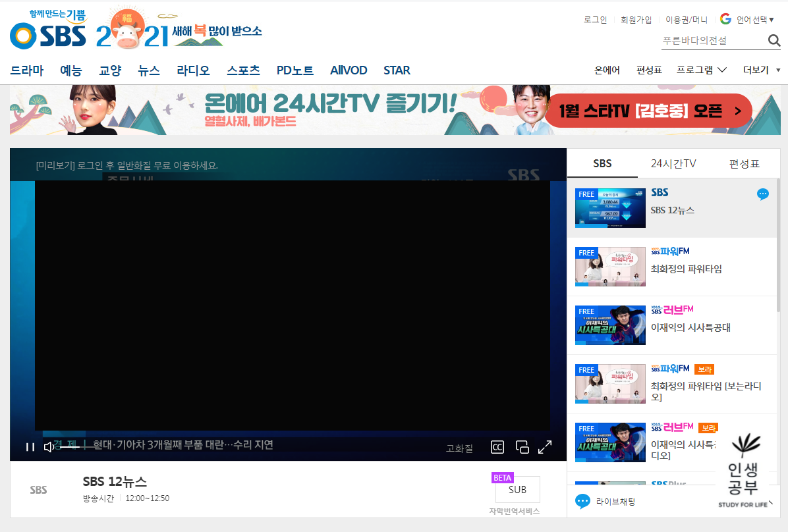
Task: Open the 드라마 menu
Action: (27, 70)
